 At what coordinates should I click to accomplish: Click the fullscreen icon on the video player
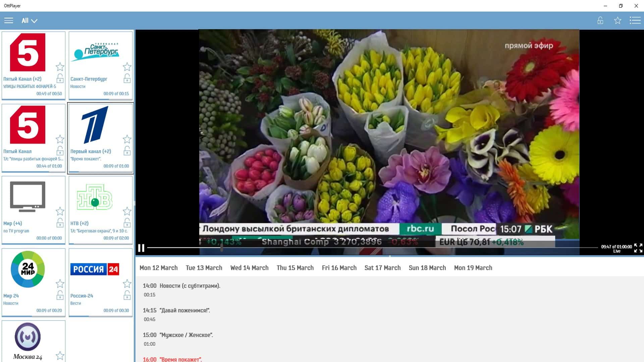point(638,248)
